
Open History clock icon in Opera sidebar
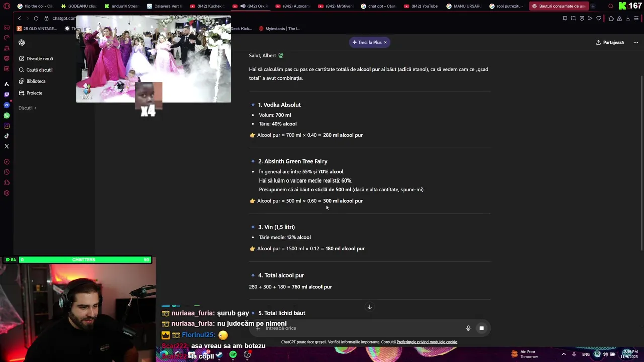tap(6, 172)
